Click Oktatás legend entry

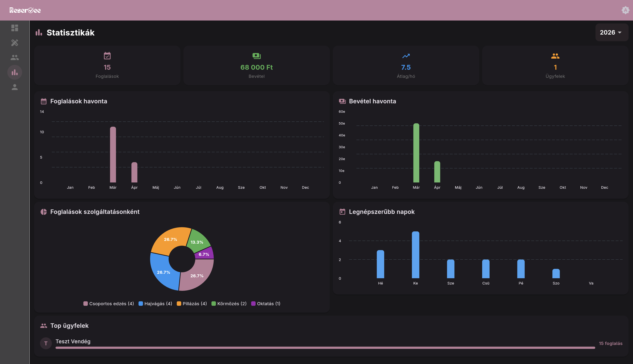point(266,304)
